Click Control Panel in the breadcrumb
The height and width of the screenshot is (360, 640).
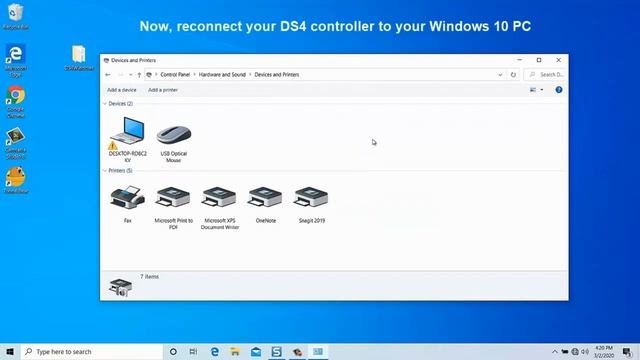175,75
